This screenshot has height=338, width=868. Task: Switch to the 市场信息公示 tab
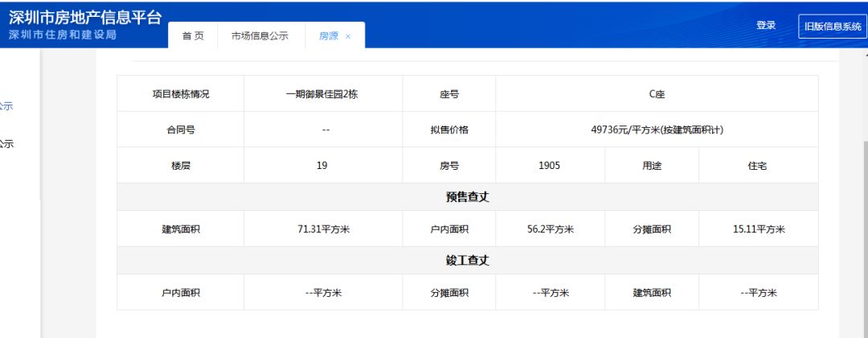tap(260, 36)
